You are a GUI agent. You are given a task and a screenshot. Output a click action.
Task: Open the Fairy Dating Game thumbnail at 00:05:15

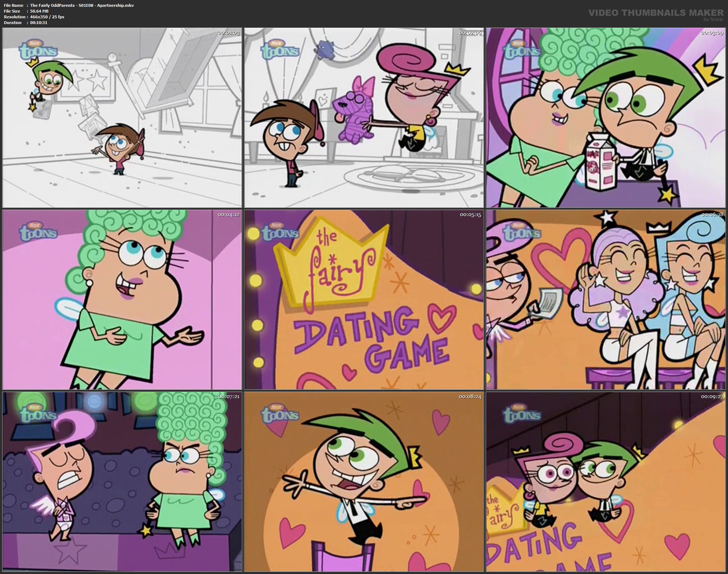tap(364, 300)
